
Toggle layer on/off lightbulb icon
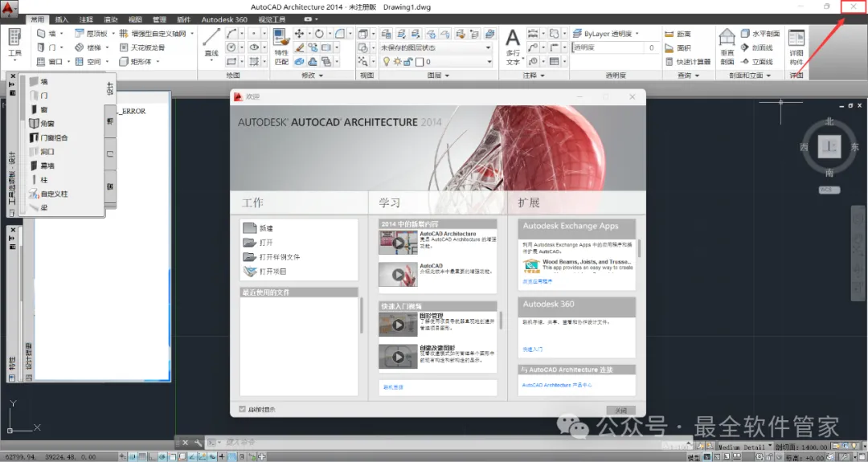[x=387, y=61]
